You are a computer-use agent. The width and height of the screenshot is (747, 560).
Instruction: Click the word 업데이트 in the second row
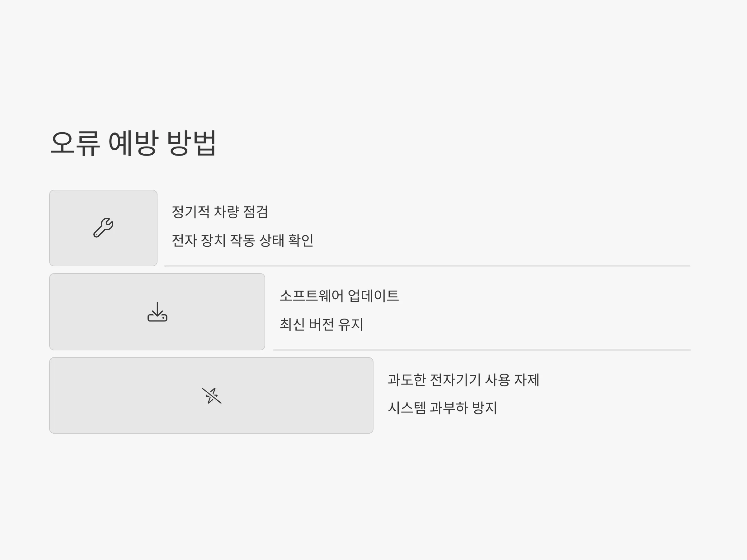tap(373, 296)
